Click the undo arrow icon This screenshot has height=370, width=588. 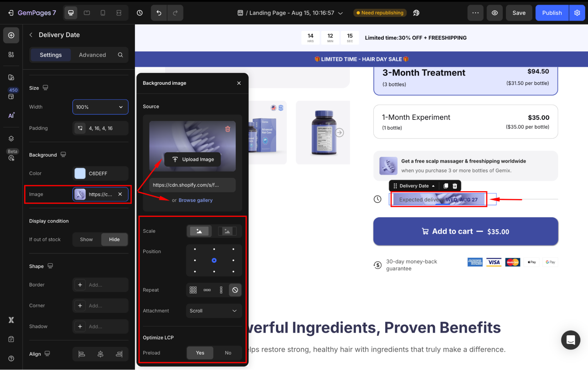point(159,13)
